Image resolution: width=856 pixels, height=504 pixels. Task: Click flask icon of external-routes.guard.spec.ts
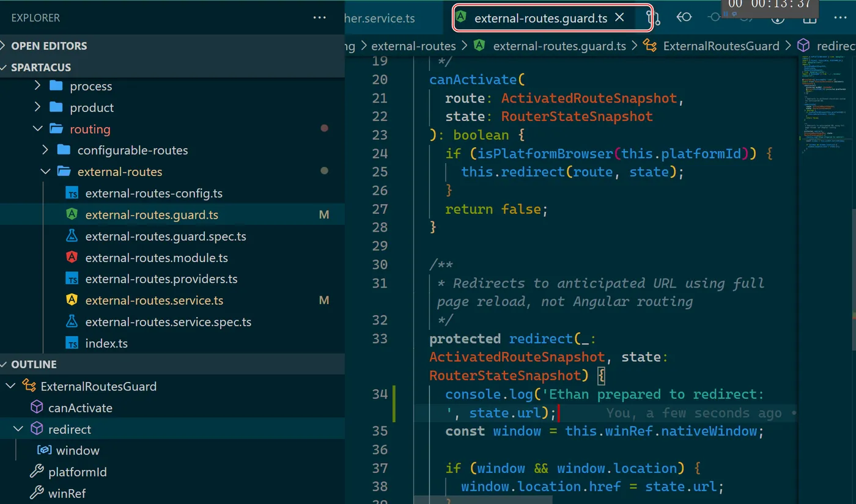[x=72, y=236]
